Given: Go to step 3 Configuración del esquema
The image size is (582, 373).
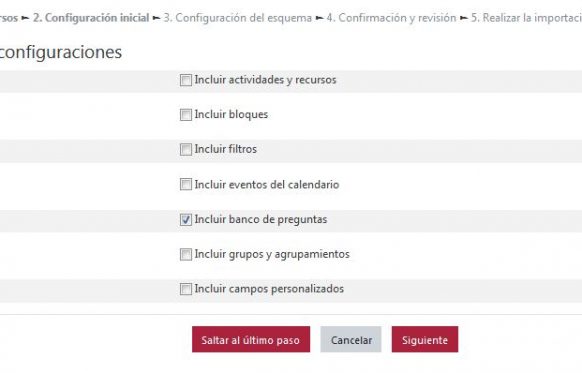Looking at the screenshot, I should [238, 18].
